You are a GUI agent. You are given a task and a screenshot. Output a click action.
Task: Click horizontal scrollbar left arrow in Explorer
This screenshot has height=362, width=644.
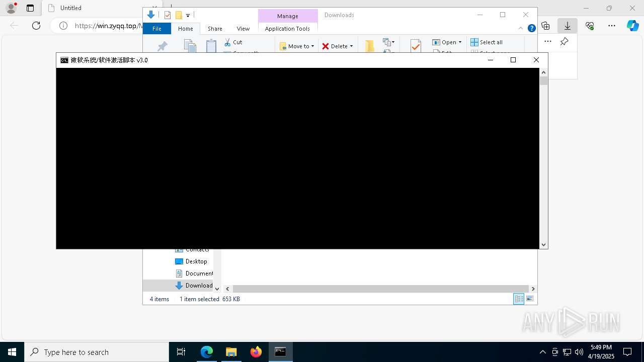[227, 289]
